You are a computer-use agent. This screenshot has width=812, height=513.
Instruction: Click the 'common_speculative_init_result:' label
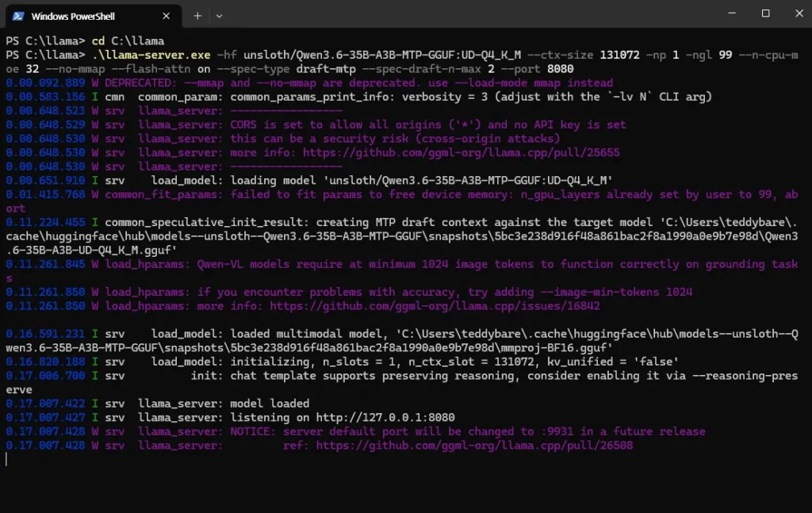tap(207, 223)
